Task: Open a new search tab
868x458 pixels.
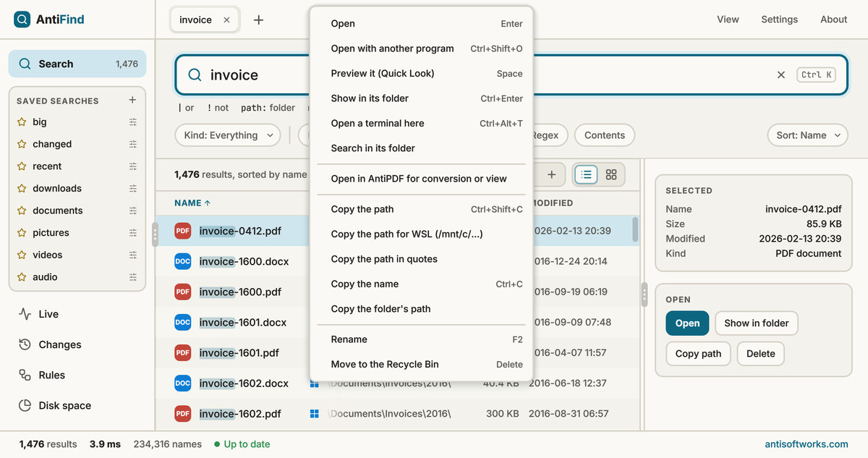Action: coord(258,20)
